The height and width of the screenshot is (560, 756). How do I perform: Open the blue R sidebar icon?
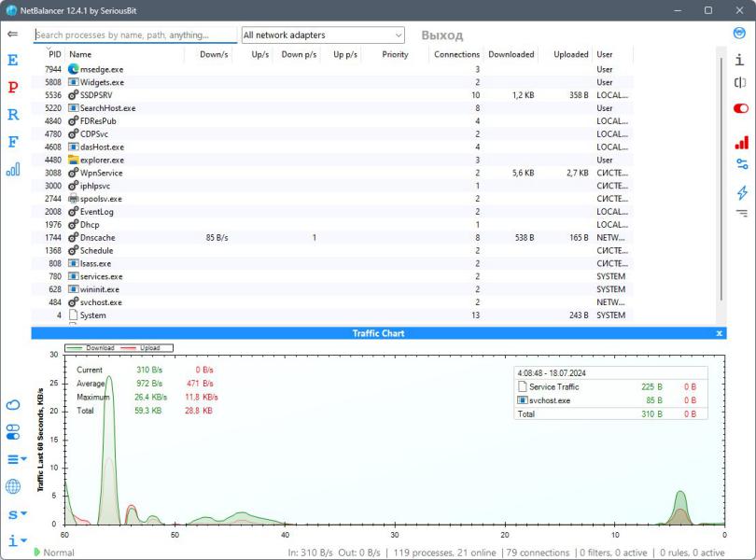(12, 114)
